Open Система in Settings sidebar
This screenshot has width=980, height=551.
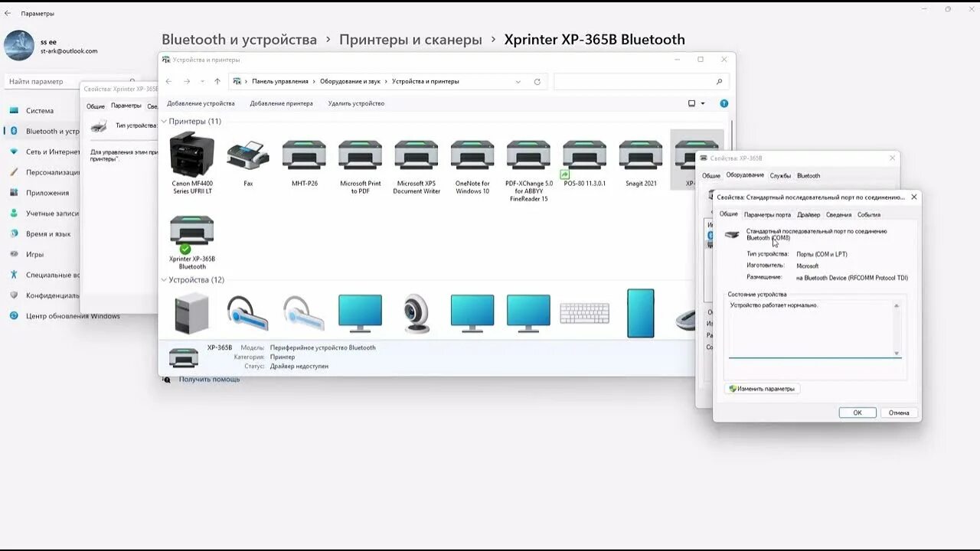(x=40, y=110)
